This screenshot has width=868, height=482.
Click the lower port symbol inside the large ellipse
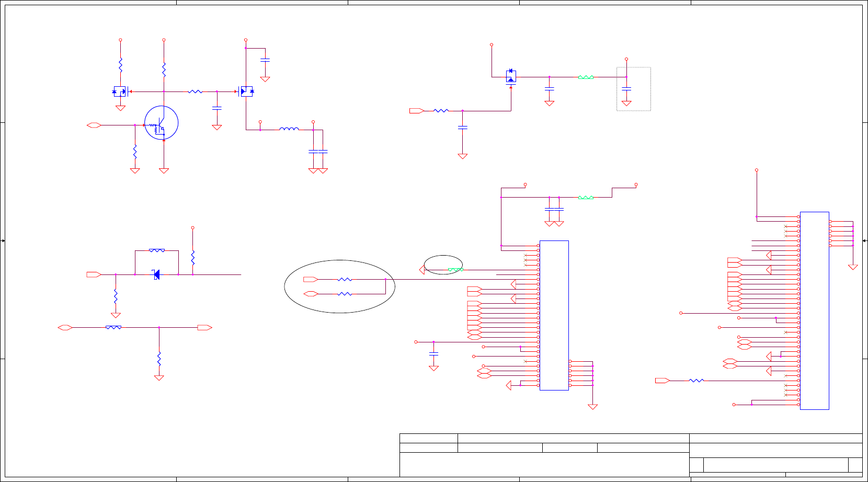(311, 294)
